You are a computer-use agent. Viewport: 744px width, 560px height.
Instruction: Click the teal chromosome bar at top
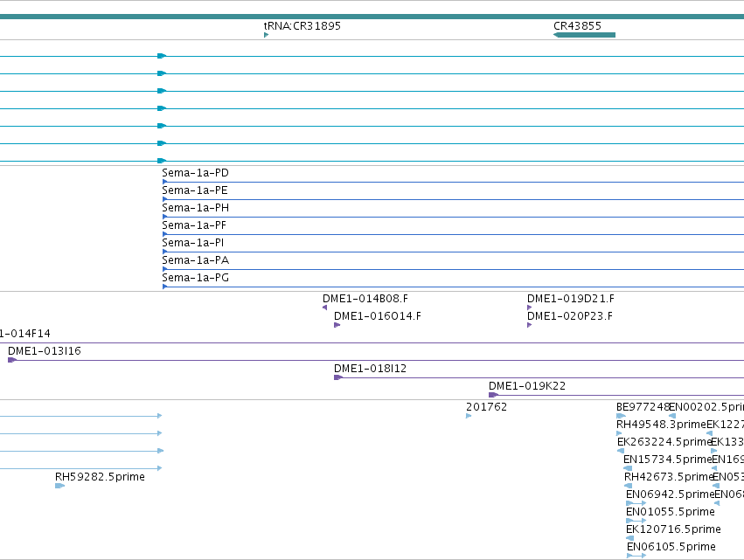click(372, 17)
